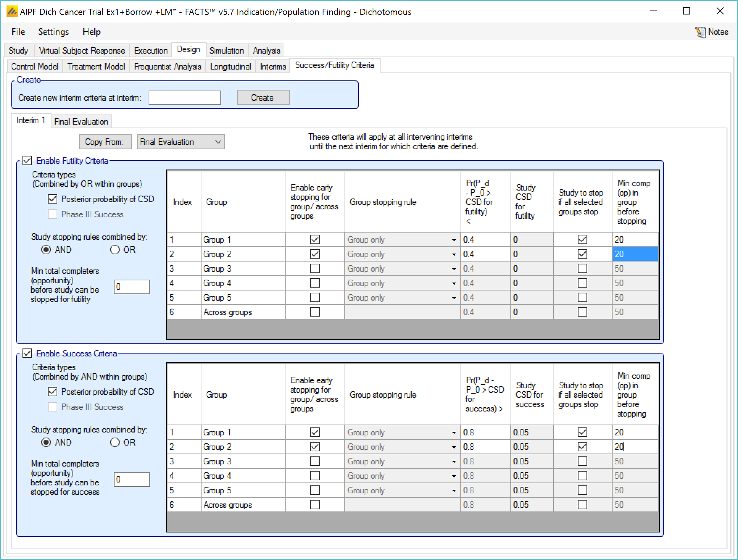Enable futility early stopping for Group 3
Image resolution: width=738 pixels, height=560 pixels.
pos(315,269)
